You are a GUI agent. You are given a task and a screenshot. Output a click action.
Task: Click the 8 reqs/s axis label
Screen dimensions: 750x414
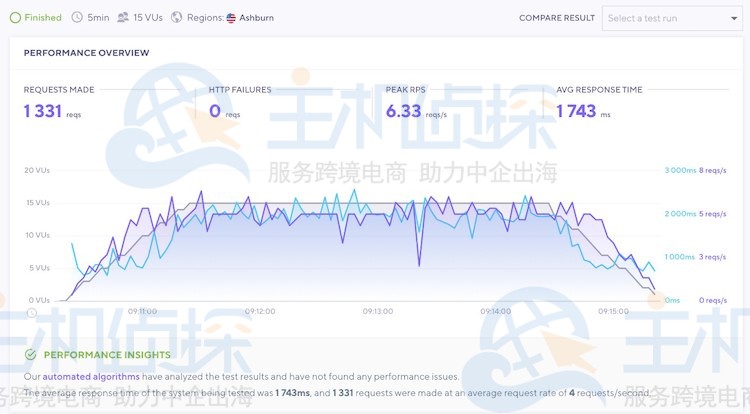tap(713, 170)
